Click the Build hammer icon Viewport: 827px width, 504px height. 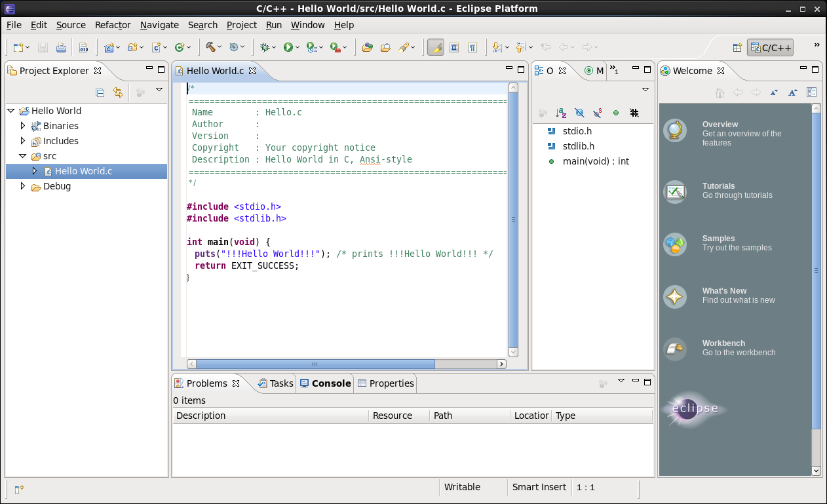pos(210,47)
